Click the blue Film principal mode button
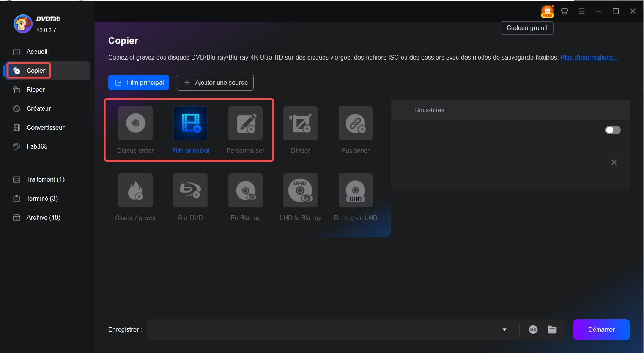Viewport: 644px width, 353px height. 139,83
